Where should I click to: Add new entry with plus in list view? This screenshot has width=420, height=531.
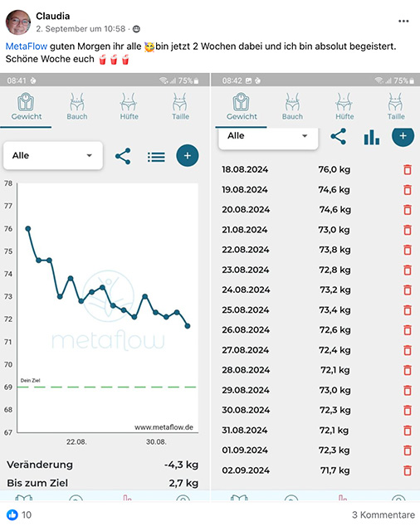click(x=403, y=136)
